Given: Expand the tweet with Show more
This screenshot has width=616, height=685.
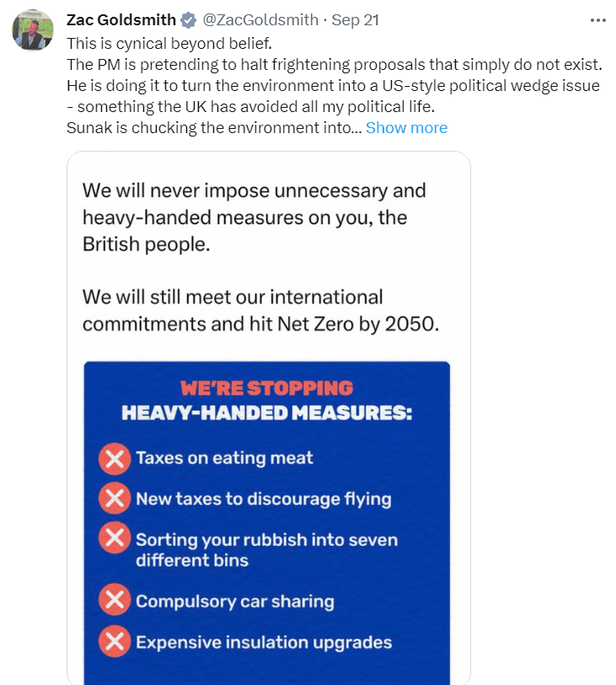Looking at the screenshot, I should point(406,128).
